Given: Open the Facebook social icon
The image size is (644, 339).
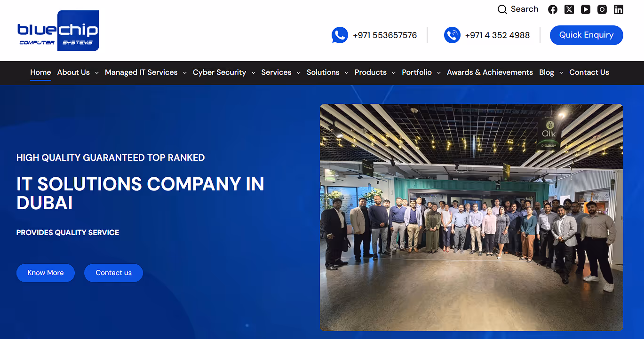Looking at the screenshot, I should [x=553, y=9].
